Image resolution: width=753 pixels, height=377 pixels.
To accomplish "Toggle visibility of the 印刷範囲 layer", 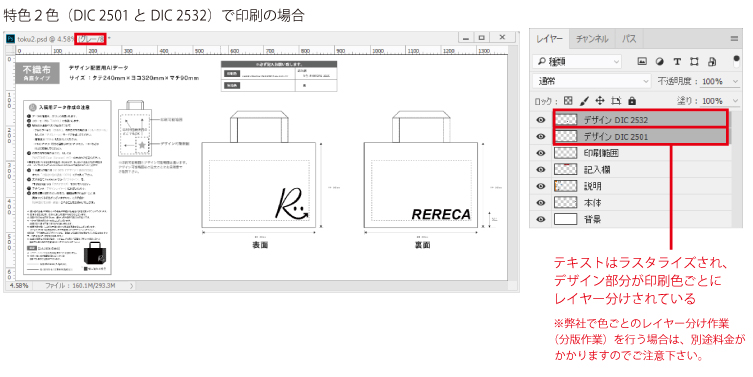I will 541,153.
